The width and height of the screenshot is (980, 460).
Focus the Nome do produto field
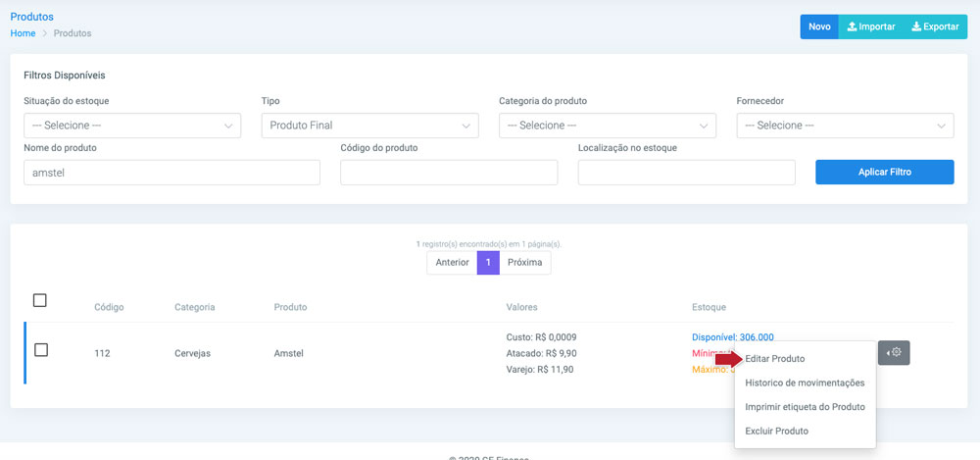[171, 172]
